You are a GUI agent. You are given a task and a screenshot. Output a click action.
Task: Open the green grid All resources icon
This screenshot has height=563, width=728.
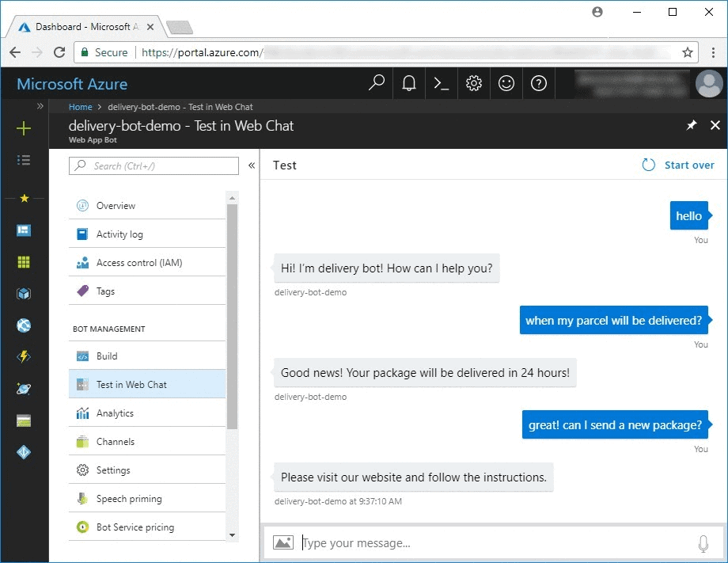[x=24, y=262]
